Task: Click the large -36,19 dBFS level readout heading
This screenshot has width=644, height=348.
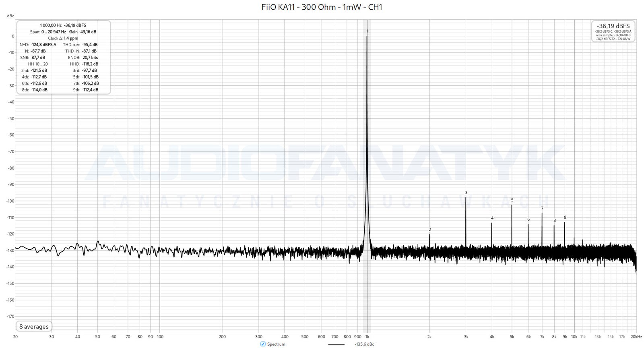Action: (x=613, y=26)
